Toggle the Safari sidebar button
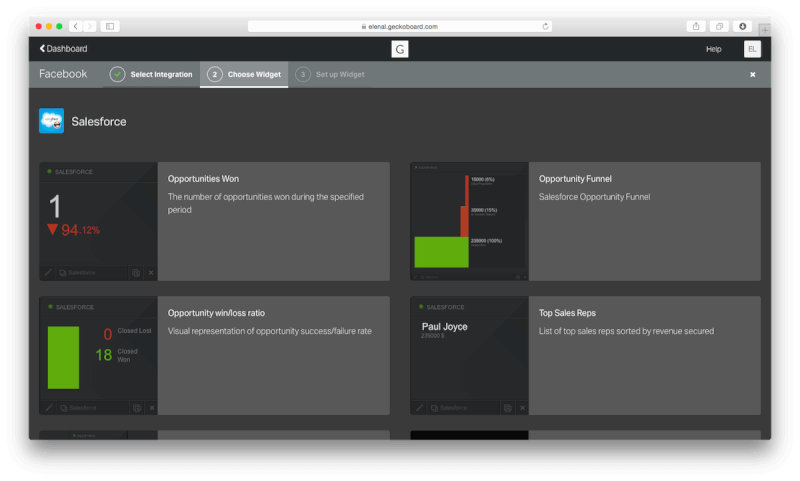This screenshot has width=800, height=481. point(110,26)
